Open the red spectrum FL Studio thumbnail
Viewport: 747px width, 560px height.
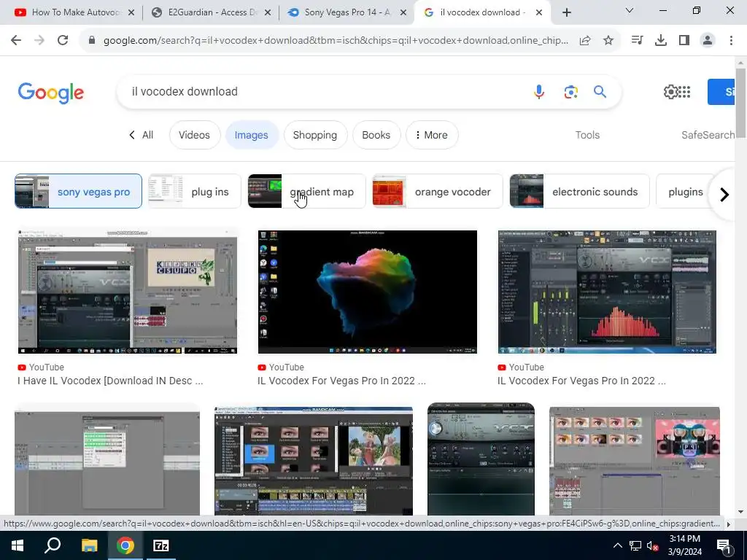tap(607, 292)
